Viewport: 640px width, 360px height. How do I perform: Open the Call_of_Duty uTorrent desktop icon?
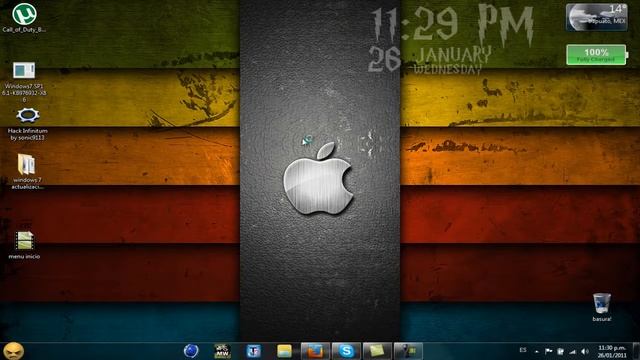(24, 18)
